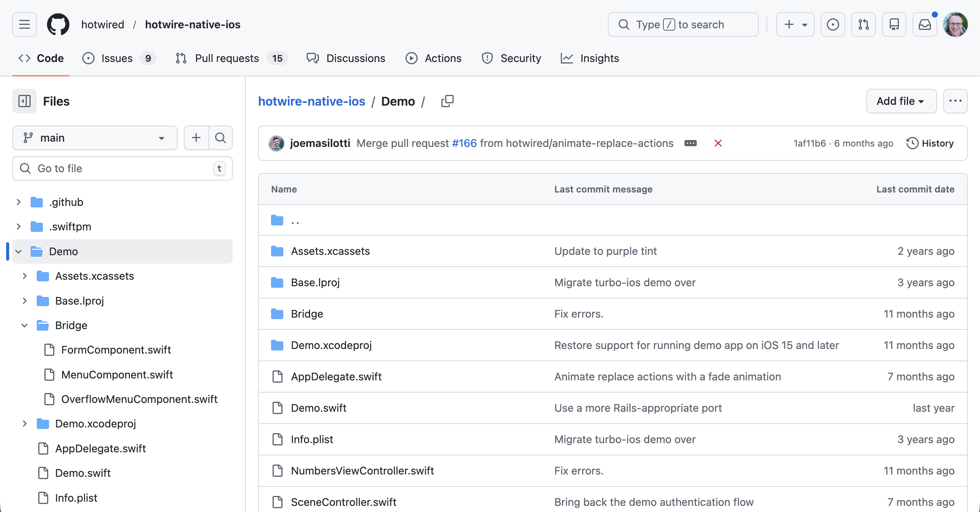
Task: Open the Pull requests shortcut icon in header
Action: click(863, 24)
